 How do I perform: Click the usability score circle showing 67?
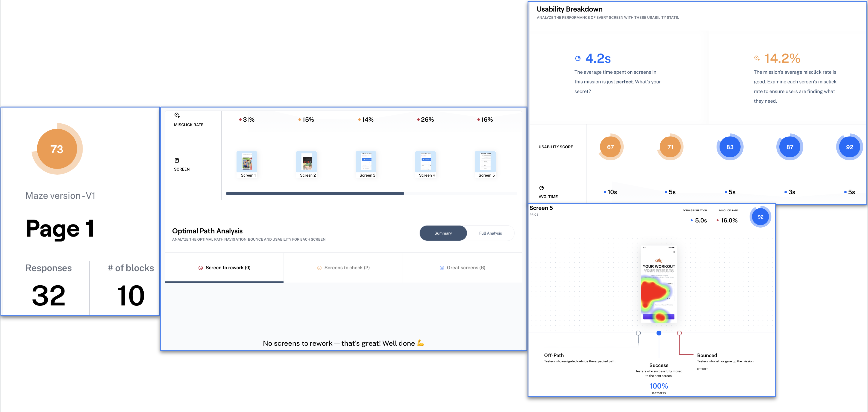point(610,147)
